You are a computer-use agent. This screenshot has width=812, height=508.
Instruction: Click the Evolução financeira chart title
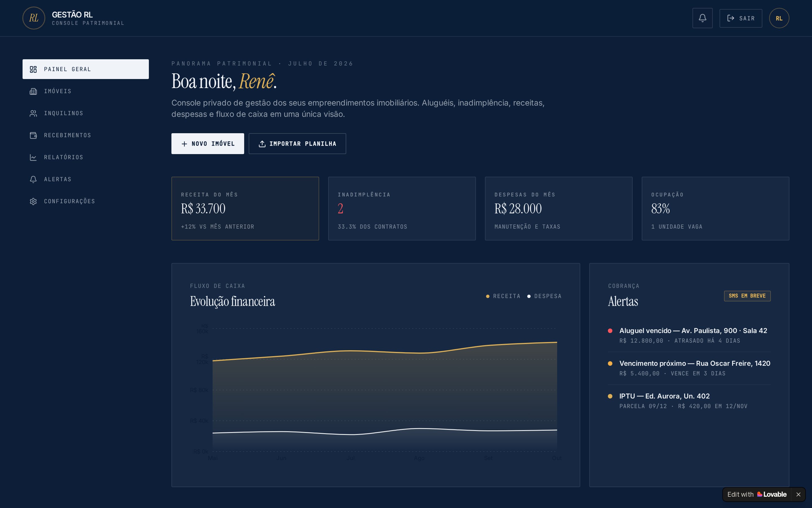[x=232, y=301]
